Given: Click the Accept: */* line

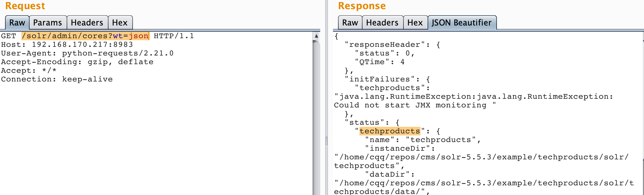Looking at the screenshot, I should pyautogui.click(x=29, y=71).
